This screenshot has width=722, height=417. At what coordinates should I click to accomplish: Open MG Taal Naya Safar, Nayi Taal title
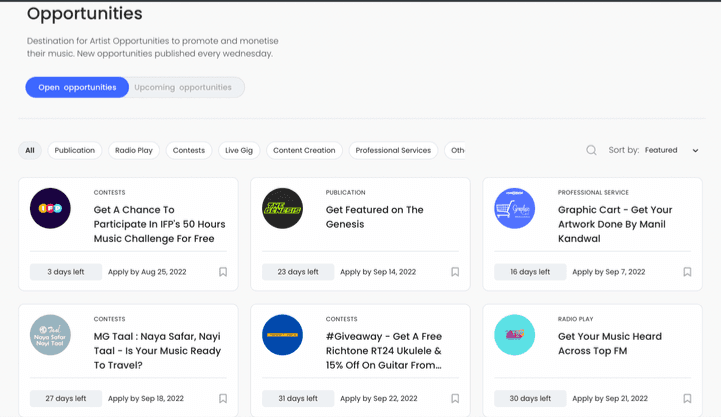[157, 351]
